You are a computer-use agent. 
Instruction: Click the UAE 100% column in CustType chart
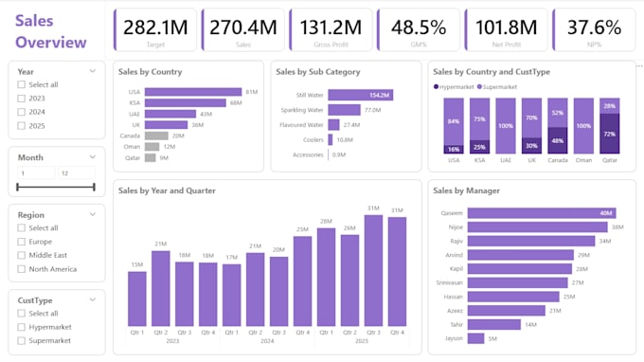[506, 126]
